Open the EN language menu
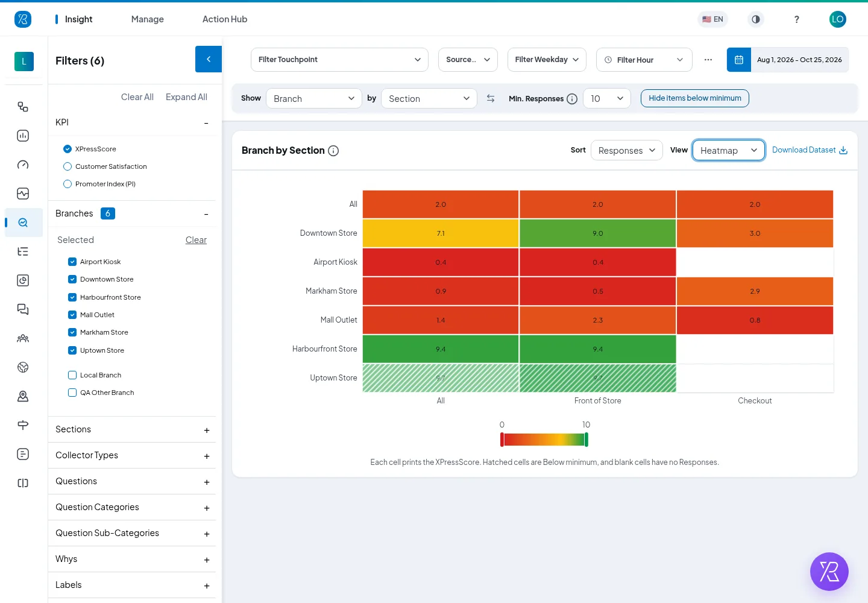The height and width of the screenshot is (603, 868). coord(712,19)
